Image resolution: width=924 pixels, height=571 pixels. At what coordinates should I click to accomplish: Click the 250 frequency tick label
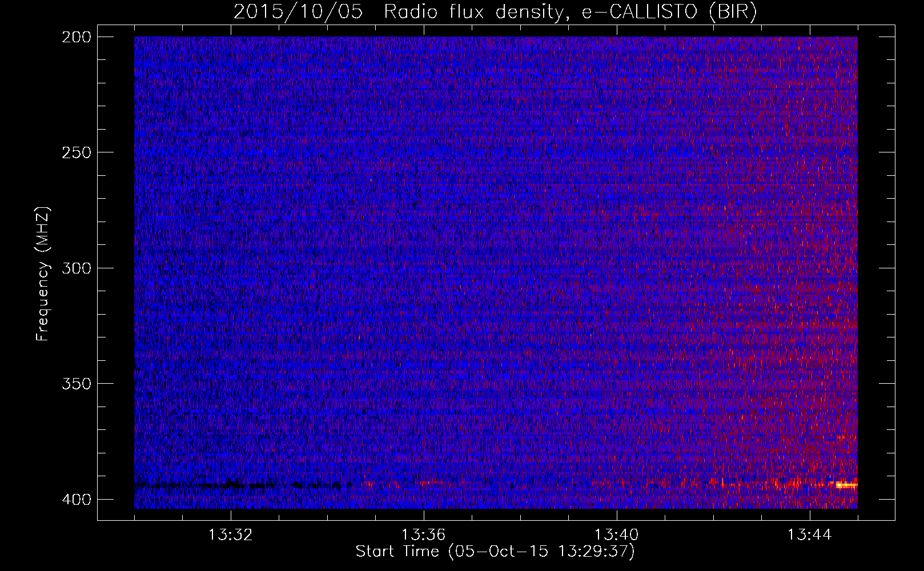(x=76, y=152)
